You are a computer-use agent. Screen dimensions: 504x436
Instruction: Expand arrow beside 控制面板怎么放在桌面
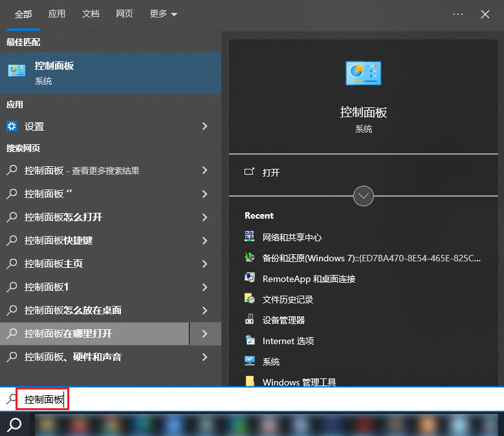coord(204,311)
